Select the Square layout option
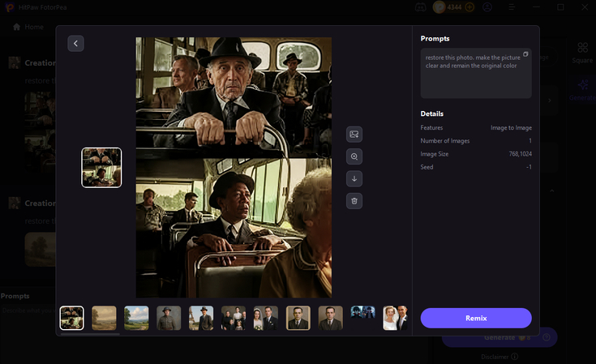This screenshot has height=364, width=596. pos(582,53)
